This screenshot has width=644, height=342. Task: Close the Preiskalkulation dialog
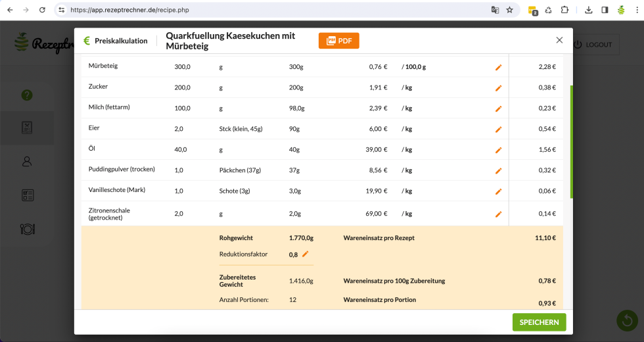559,40
